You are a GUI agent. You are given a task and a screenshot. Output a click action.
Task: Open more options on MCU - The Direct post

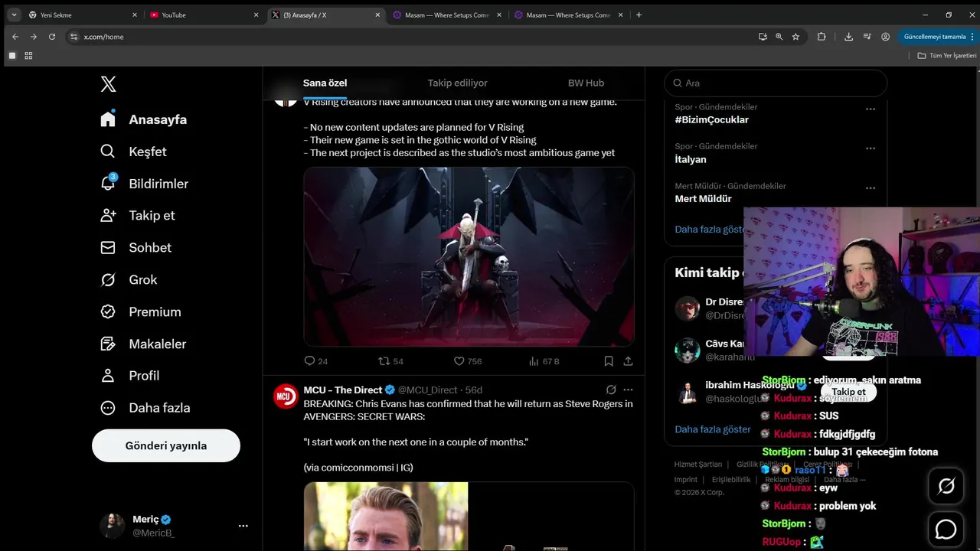[x=629, y=390]
